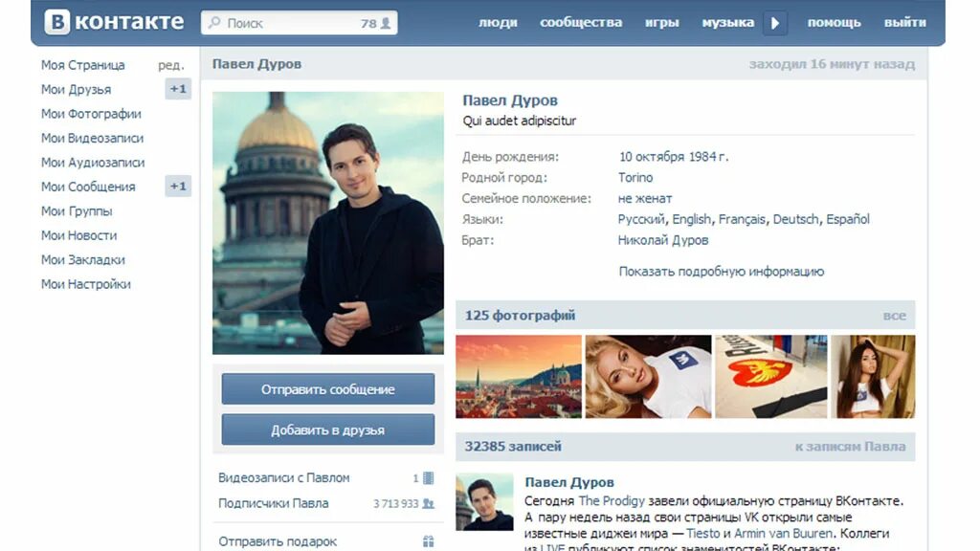Open Мои Новости in sidebar

pyautogui.click(x=78, y=235)
